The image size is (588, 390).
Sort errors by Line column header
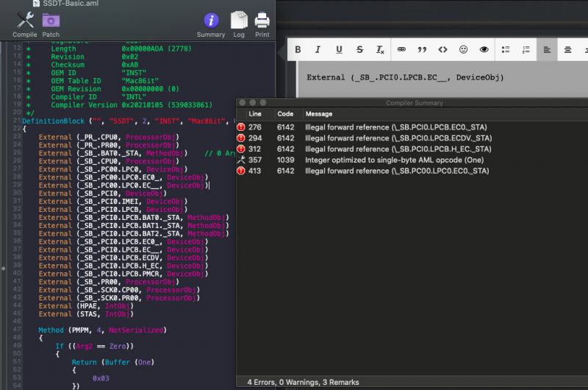pyautogui.click(x=255, y=114)
